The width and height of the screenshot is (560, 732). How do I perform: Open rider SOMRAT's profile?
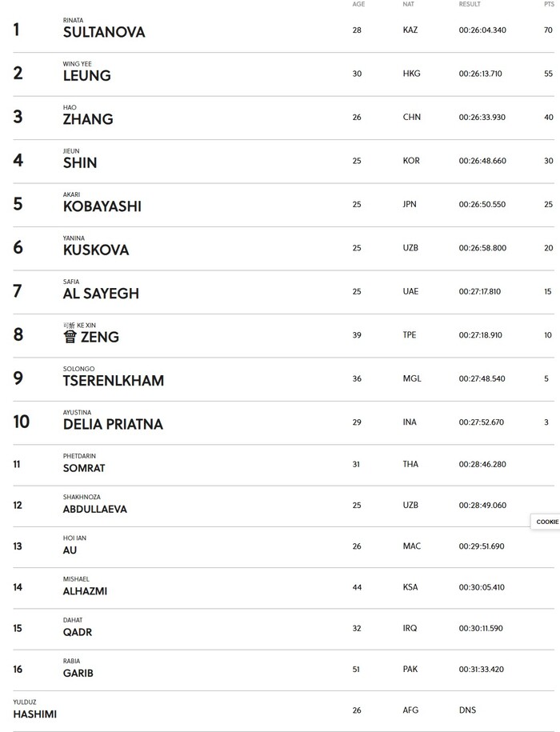[84, 468]
